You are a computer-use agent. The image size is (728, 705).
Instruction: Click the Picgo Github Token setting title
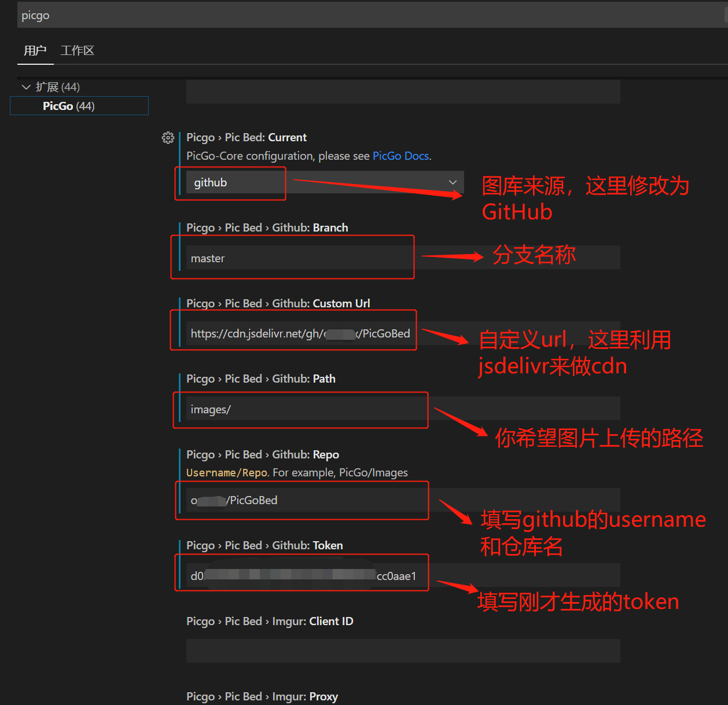(264, 545)
